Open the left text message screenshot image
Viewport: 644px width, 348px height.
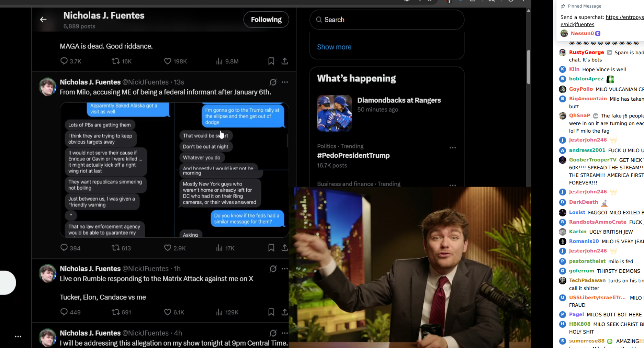click(x=117, y=170)
